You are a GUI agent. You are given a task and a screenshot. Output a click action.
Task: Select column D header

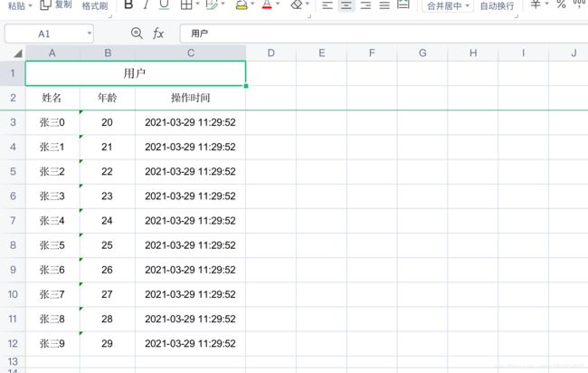[271, 53]
